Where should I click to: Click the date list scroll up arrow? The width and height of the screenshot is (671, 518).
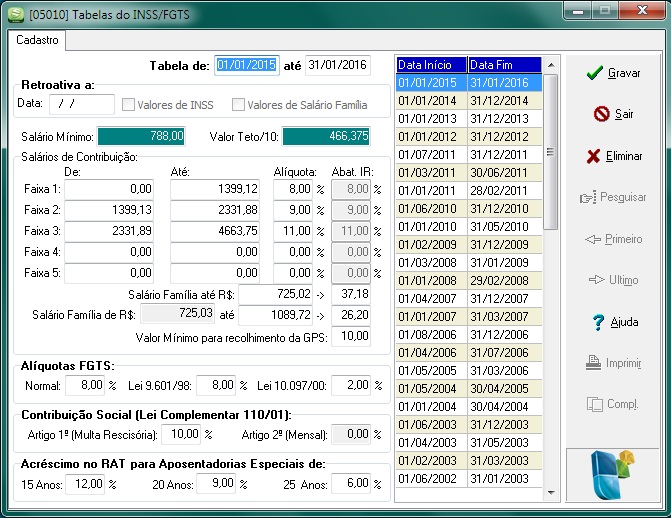click(x=551, y=65)
